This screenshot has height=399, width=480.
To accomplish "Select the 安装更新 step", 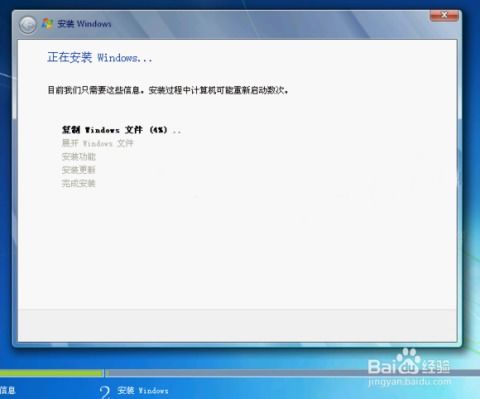I will pyautogui.click(x=79, y=170).
